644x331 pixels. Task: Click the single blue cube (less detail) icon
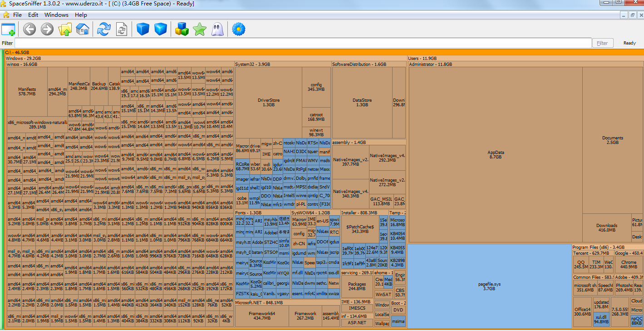pos(143,30)
